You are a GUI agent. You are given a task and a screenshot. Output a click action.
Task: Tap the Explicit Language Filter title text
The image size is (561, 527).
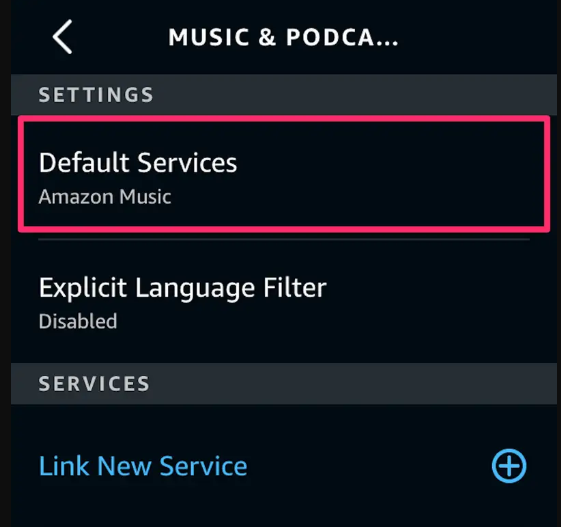coord(182,288)
